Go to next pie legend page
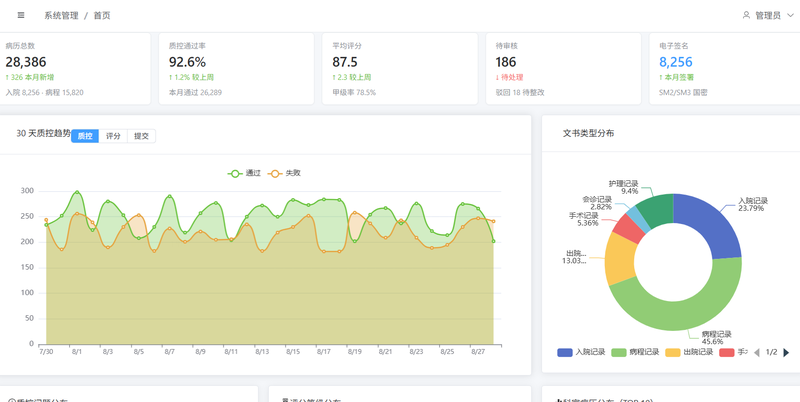 point(786,352)
